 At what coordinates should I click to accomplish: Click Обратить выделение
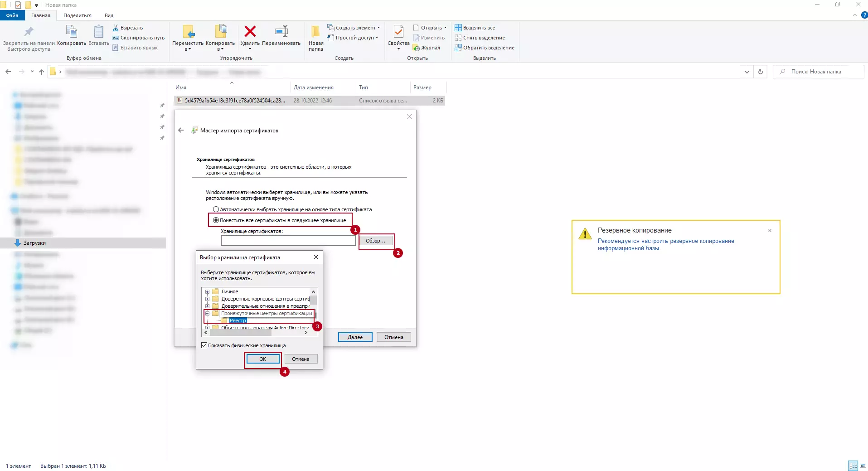(485, 48)
